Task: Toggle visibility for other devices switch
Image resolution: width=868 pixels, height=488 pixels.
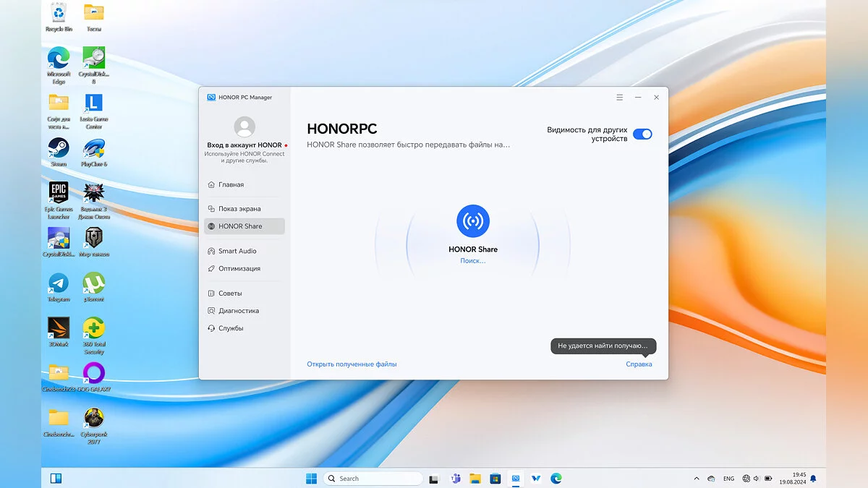Action: [642, 134]
